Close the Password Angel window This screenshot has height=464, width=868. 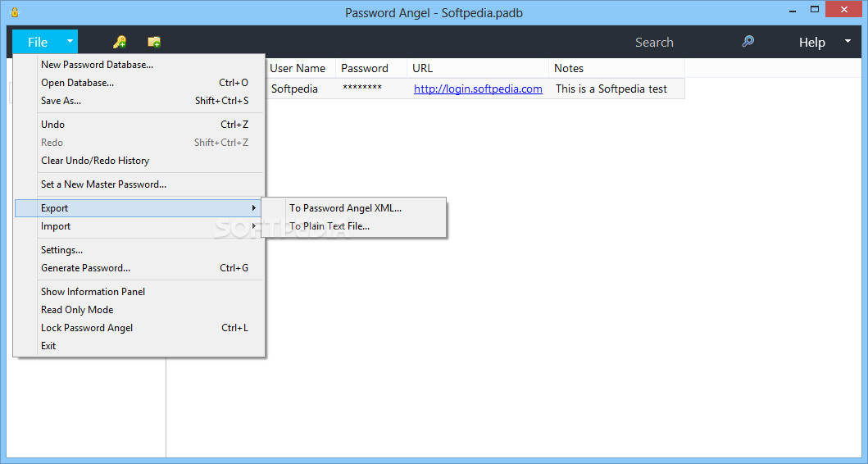point(844,9)
